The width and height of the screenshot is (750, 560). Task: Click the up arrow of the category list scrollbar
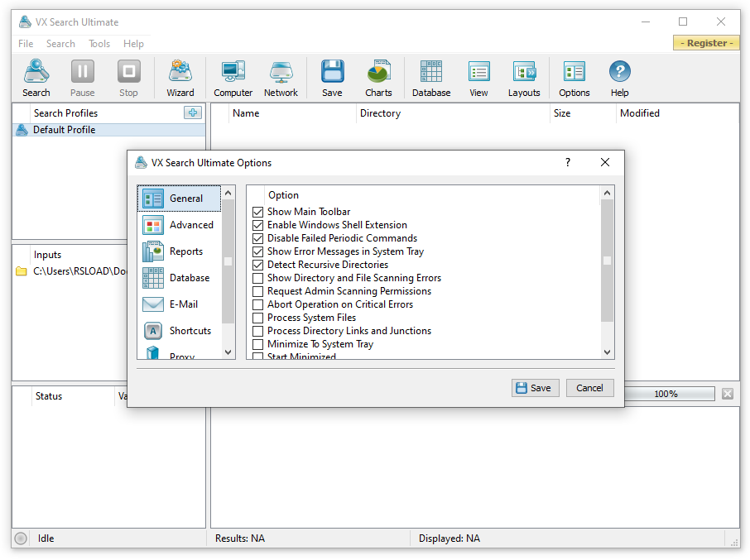[x=228, y=193]
